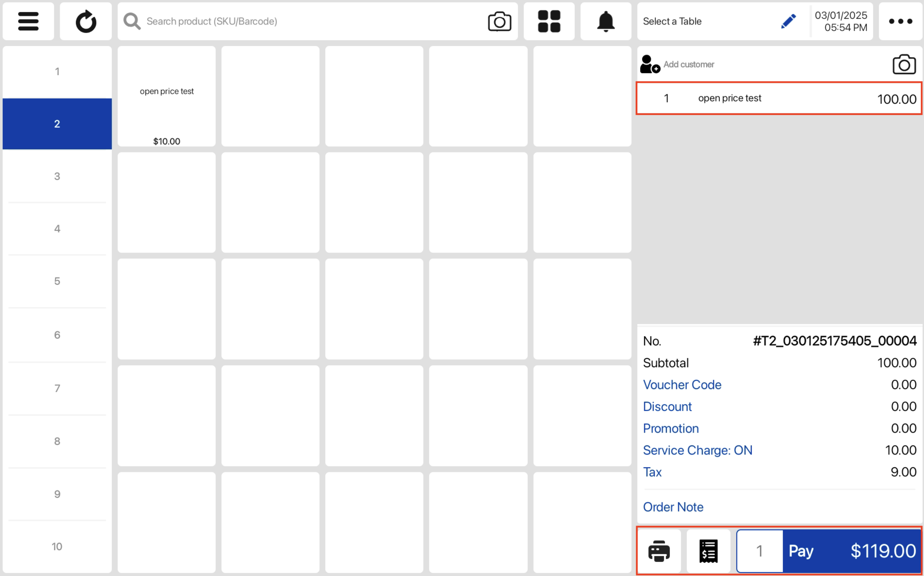
Task: Scan customer with cart camera icon
Action: pyautogui.click(x=904, y=64)
